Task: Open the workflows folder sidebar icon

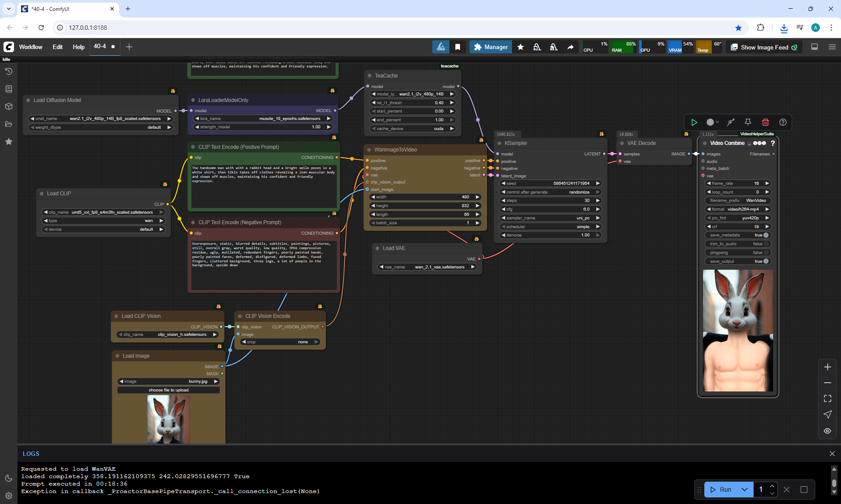Action: (x=8, y=124)
